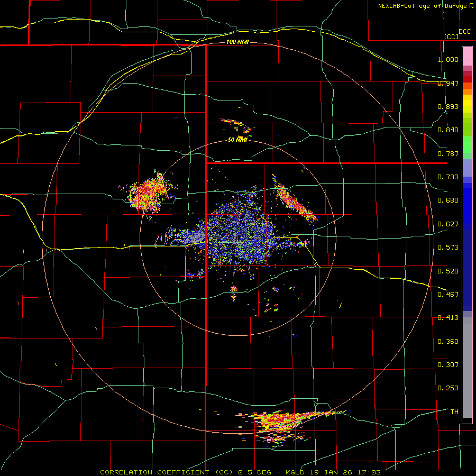
Task: Select the 0.467 legend value
Action: point(448,295)
